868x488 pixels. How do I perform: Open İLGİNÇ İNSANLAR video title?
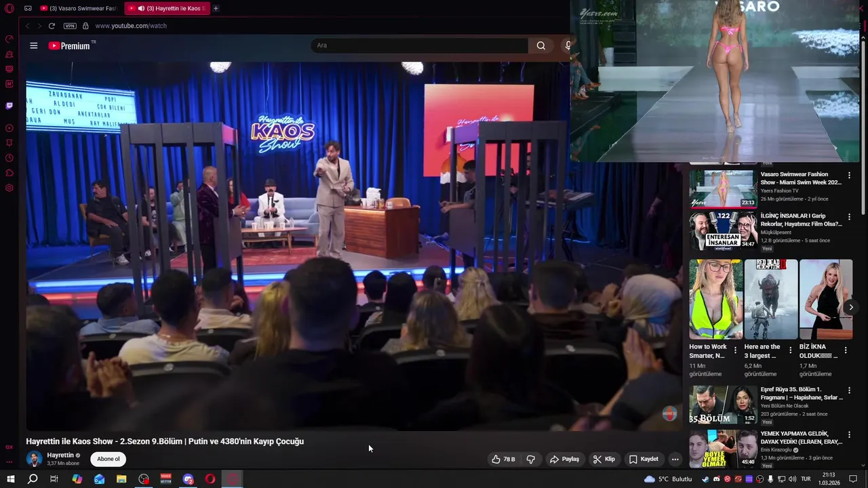click(x=802, y=220)
